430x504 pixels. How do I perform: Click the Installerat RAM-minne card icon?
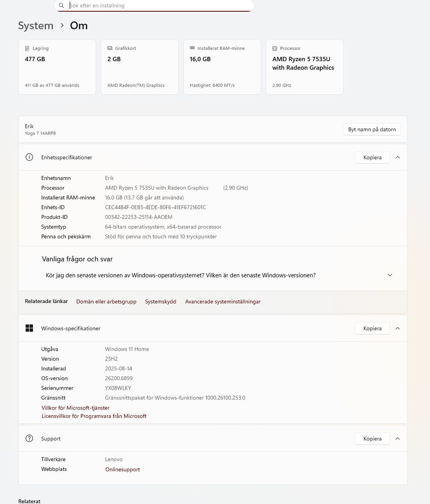coord(192,48)
